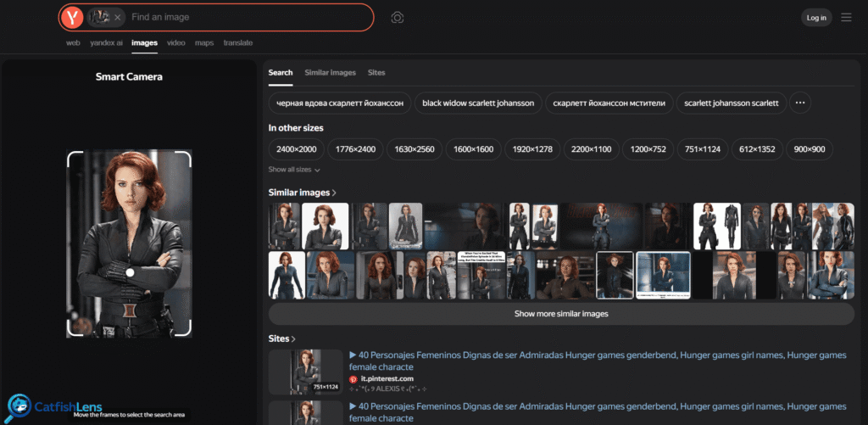Click the CatfishLens logo
868x425 pixels.
(x=55, y=406)
